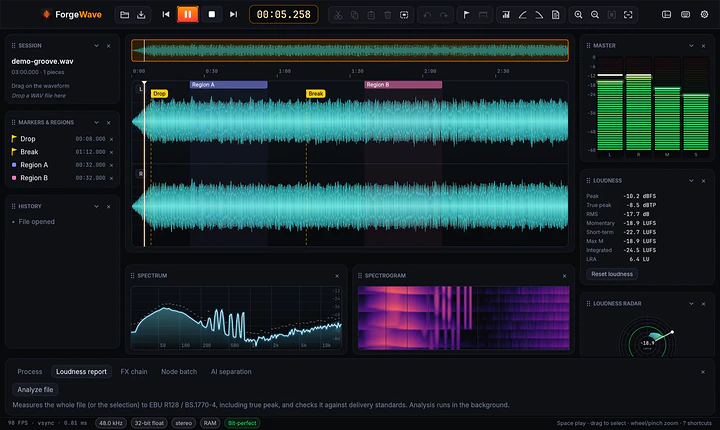Remove the Region B row

(x=111, y=178)
